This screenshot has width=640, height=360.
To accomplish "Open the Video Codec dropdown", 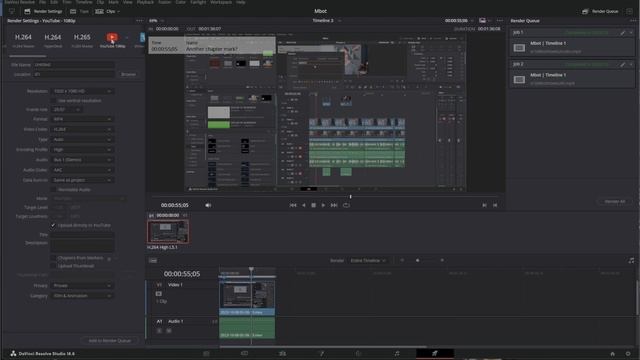I will click(x=82, y=129).
